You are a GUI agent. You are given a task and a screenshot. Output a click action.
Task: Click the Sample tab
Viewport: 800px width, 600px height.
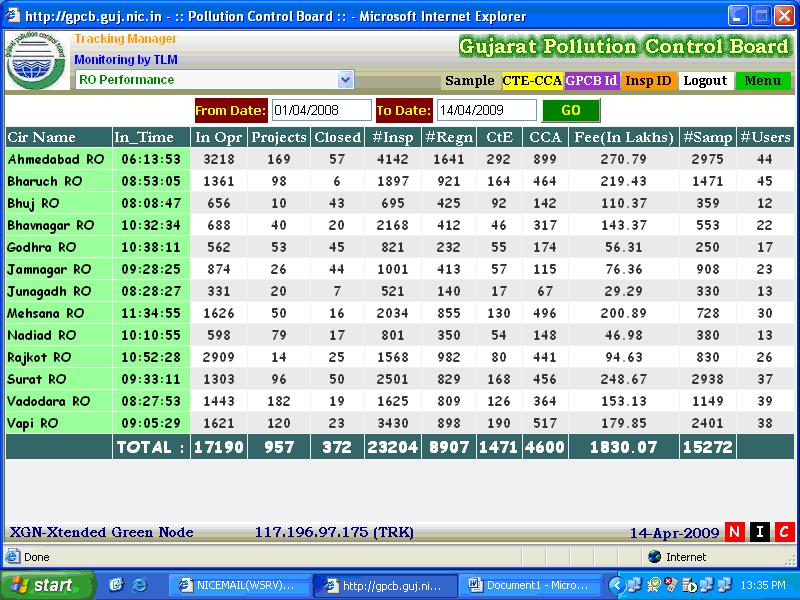pyautogui.click(x=469, y=81)
